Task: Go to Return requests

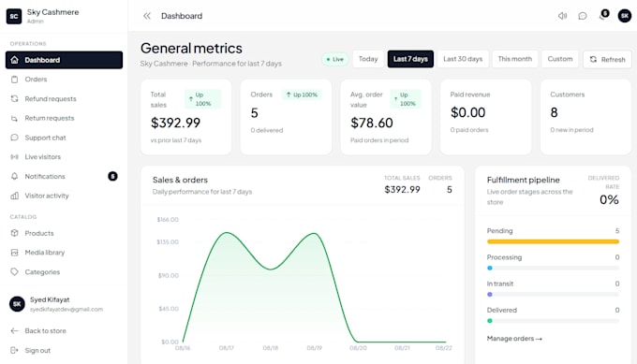Action: coord(65,118)
